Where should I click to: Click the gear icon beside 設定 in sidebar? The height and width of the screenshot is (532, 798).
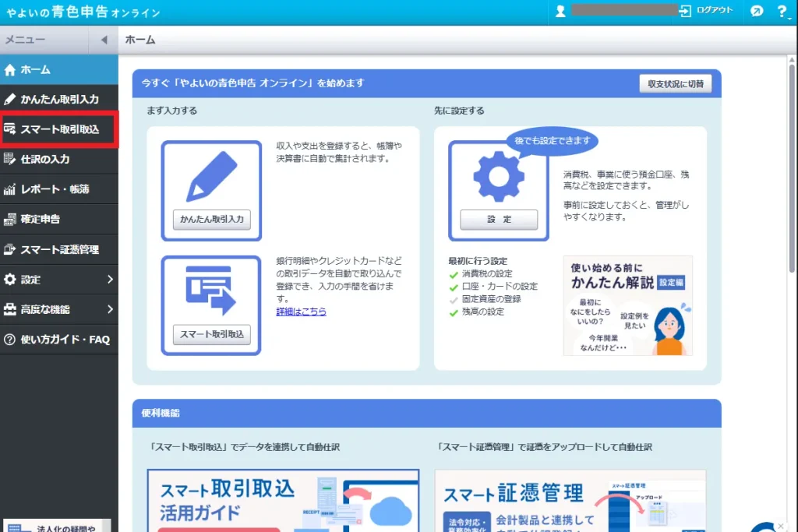(9, 279)
